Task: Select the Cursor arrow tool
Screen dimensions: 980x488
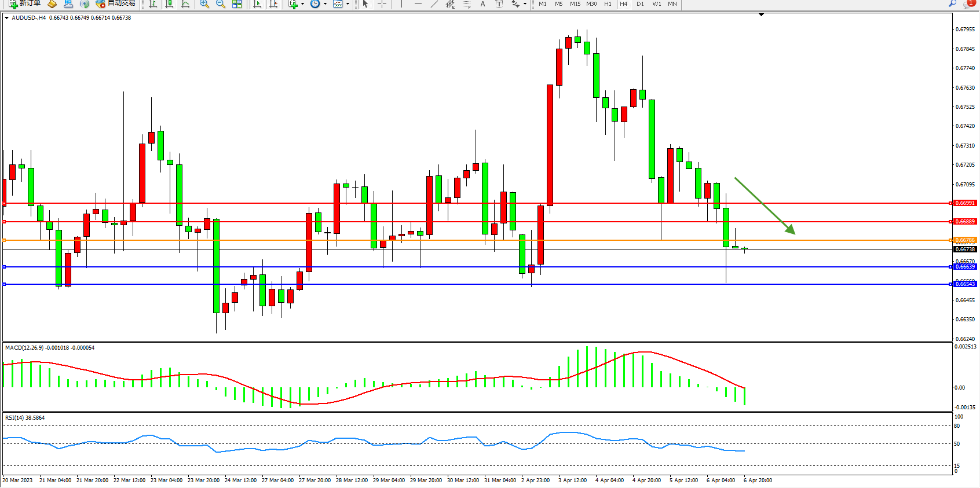Action: tap(365, 4)
